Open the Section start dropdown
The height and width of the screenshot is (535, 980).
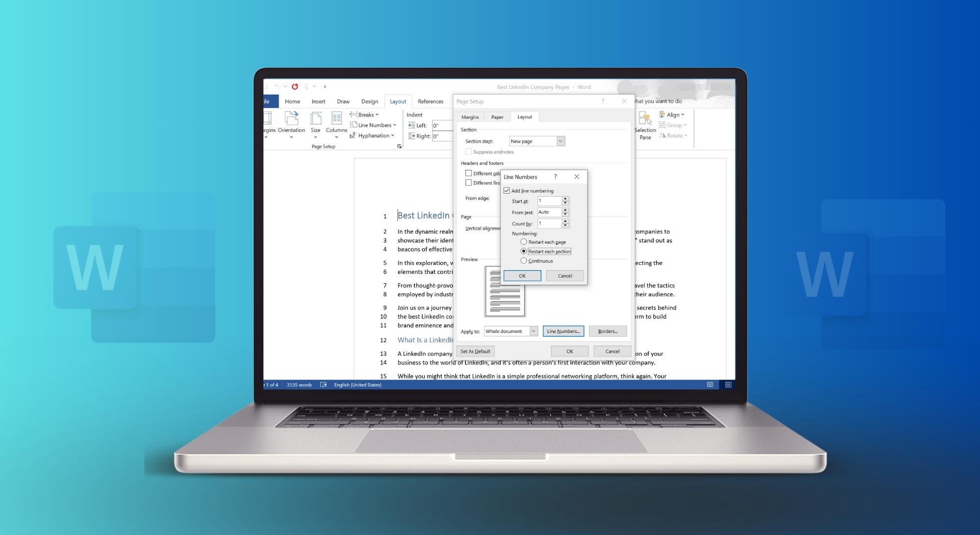(x=560, y=141)
